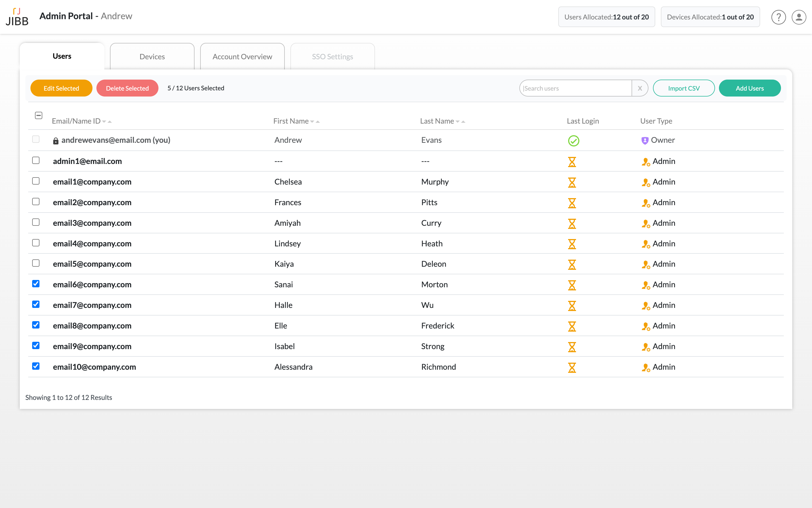Click the hourglass icon in Elle Frederick's row
The image size is (812, 508).
pos(572,326)
